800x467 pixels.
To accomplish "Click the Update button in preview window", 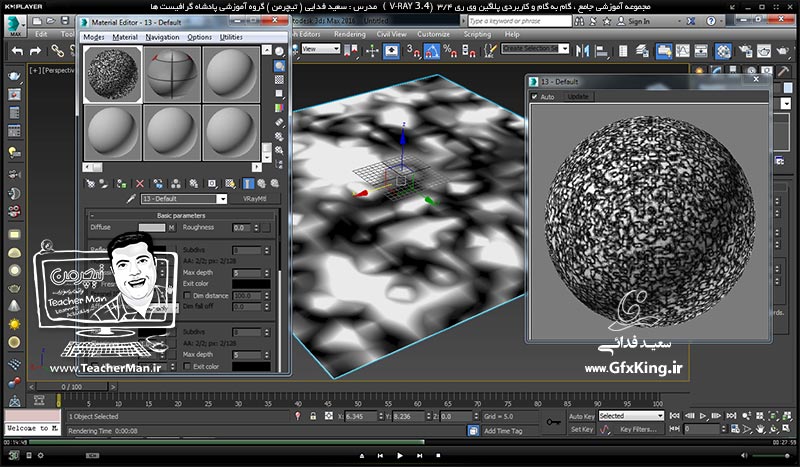I will pyautogui.click(x=578, y=96).
